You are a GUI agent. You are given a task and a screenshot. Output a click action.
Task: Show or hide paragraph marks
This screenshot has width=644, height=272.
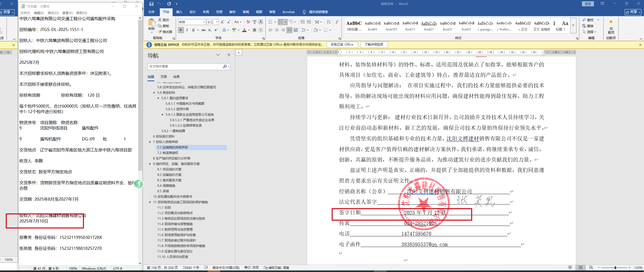(x=337, y=22)
